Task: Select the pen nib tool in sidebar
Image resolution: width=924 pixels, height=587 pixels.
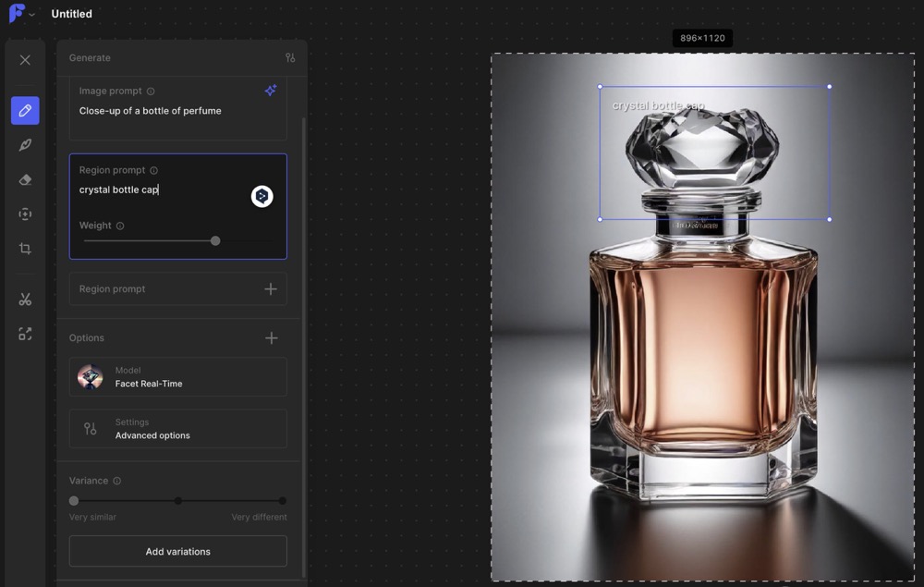Action: click(x=25, y=145)
